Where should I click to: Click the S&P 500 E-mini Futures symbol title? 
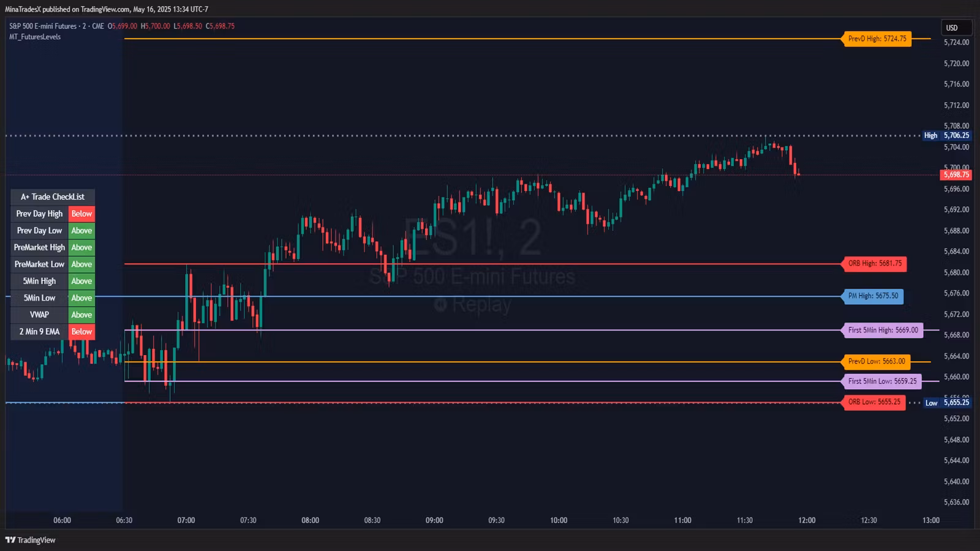point(43,26)
